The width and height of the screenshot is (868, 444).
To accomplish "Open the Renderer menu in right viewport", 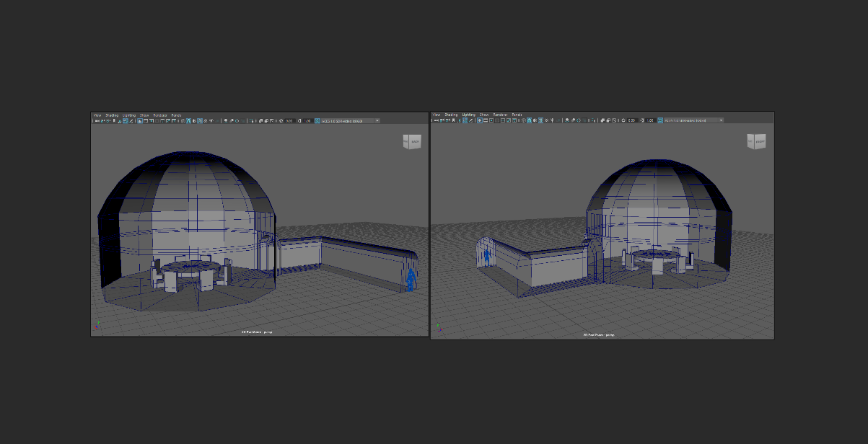I will [501, 115].
